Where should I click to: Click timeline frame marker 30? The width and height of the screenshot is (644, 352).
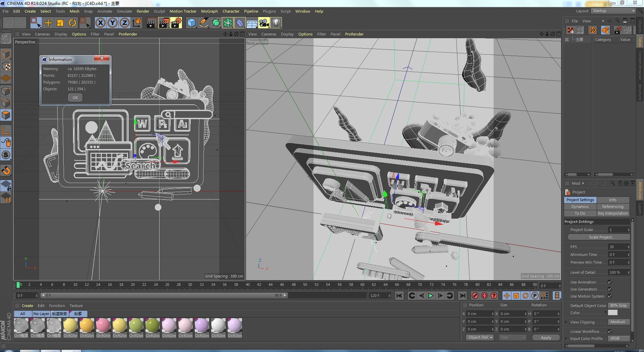(190, 285)
